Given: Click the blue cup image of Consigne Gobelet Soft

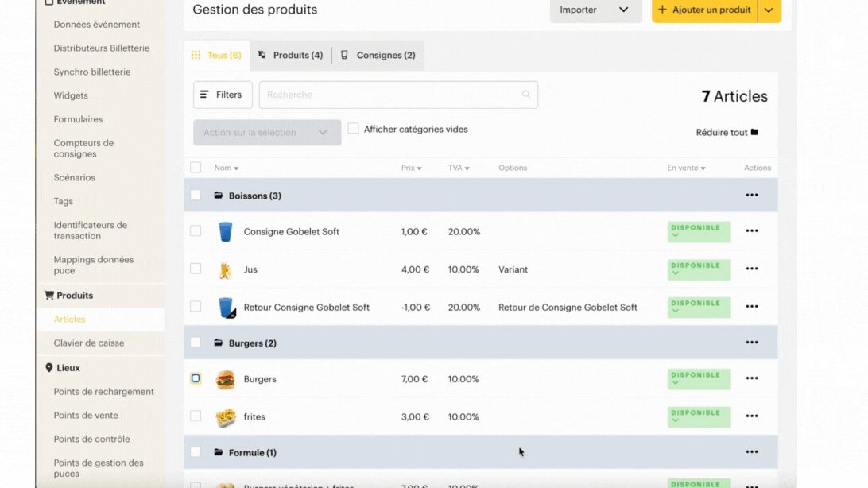Looking at the screenshot, I should [x=225, y=232].
